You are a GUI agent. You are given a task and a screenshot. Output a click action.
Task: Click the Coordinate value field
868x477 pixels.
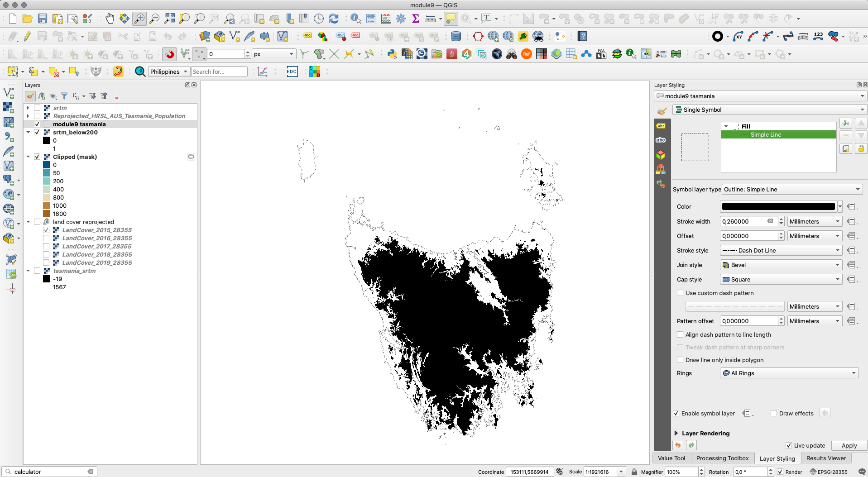click(x=530, y=472)
